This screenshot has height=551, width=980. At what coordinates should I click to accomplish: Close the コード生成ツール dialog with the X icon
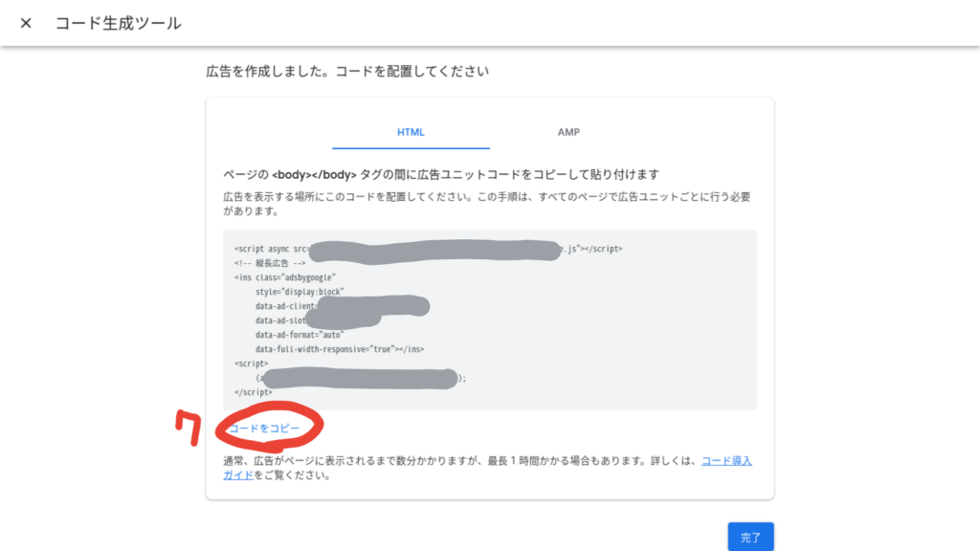coord(26,23)
